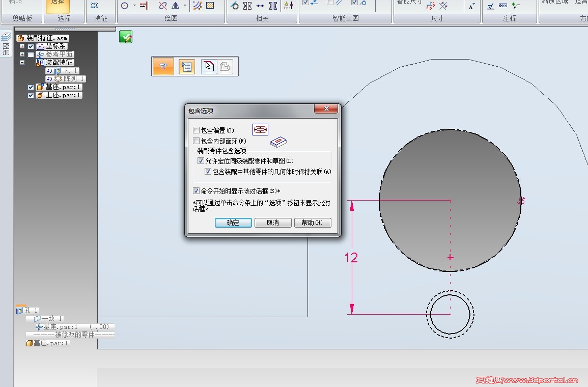Click the surface texture symbol icon in 注释
This screenshot has height=387, width=588.
pyautogui.click(x=490, y=6)
